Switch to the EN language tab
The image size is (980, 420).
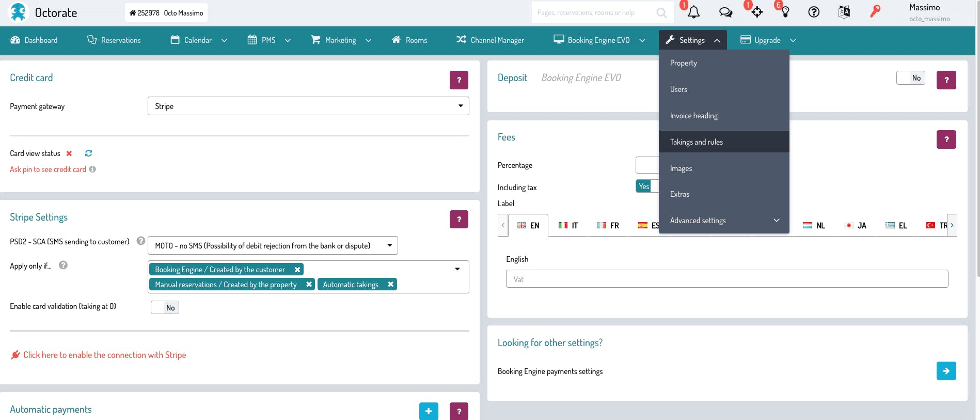(x=528, y=225)
